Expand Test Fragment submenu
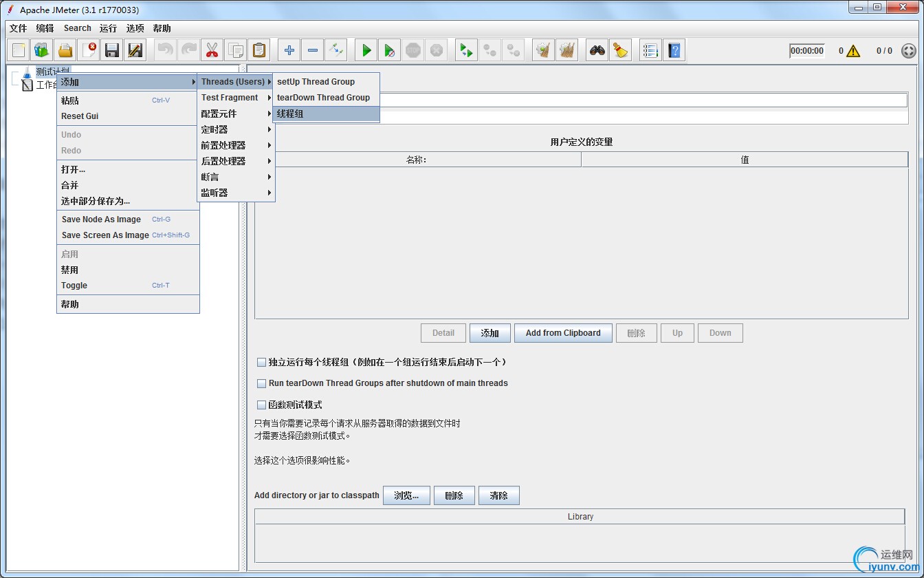The height and width of the screenshot is (578, 924). tap(236, 98)
